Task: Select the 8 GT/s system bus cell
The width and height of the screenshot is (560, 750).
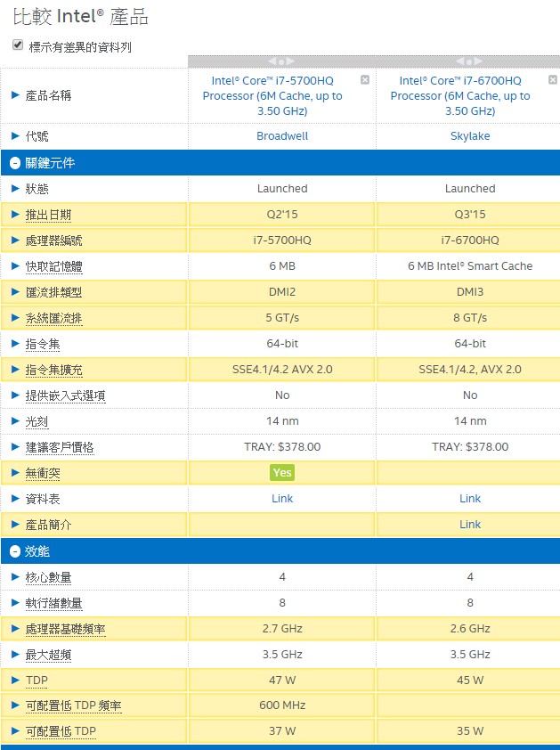Action: [470, 318]
